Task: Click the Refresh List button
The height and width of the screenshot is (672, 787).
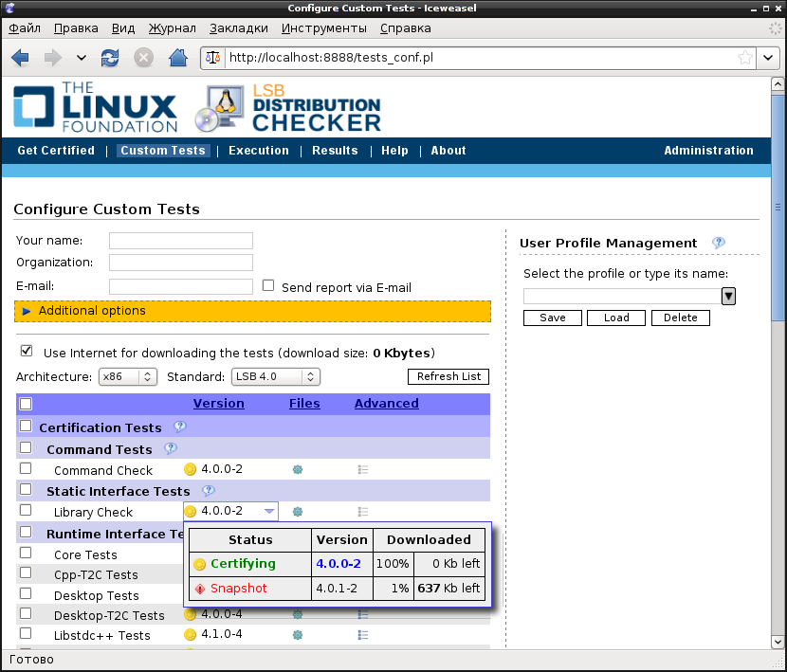Action: (x=448, y=376)
